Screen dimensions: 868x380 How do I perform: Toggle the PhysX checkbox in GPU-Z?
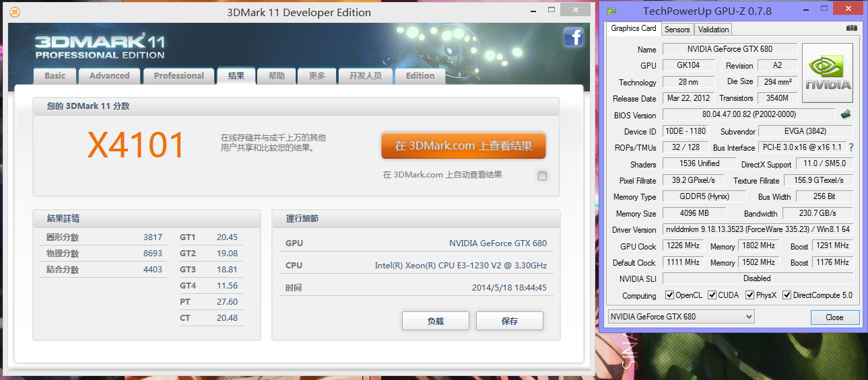[x=749, y=295]
